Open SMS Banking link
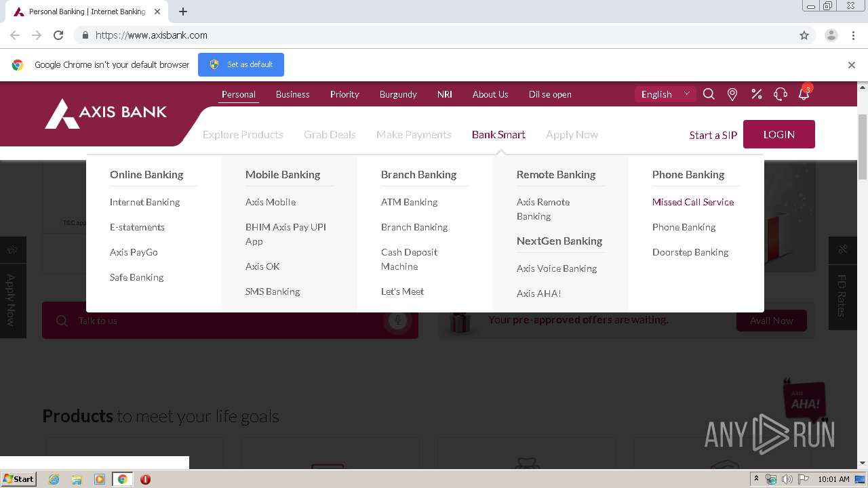 (273, 291)
